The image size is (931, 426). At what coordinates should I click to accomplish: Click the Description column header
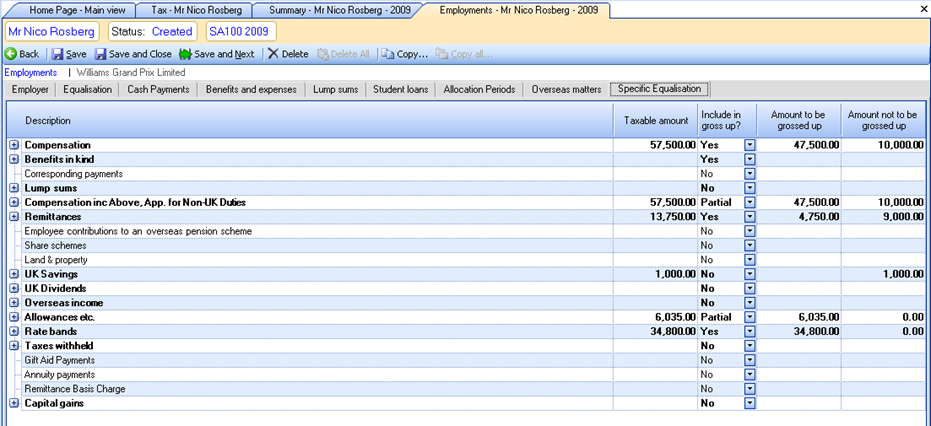click(x=310, y=121)
